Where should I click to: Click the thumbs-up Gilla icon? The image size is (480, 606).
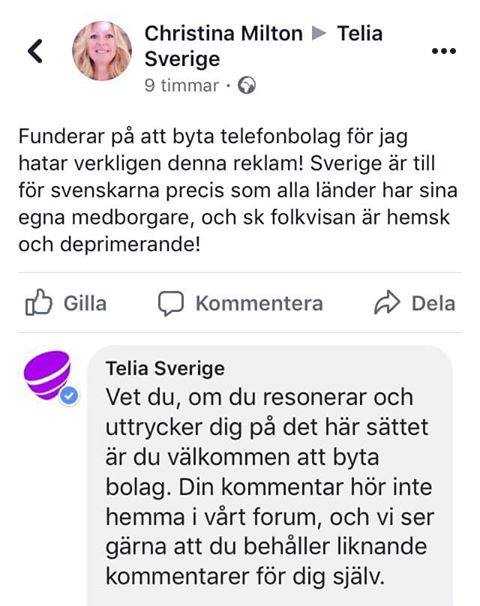point(39,302)
